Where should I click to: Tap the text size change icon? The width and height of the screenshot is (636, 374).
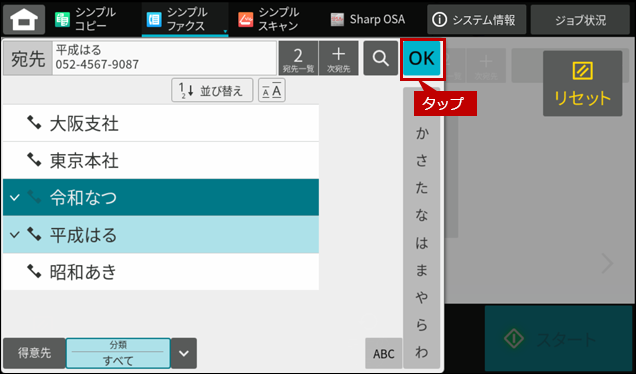click(272, 90)
